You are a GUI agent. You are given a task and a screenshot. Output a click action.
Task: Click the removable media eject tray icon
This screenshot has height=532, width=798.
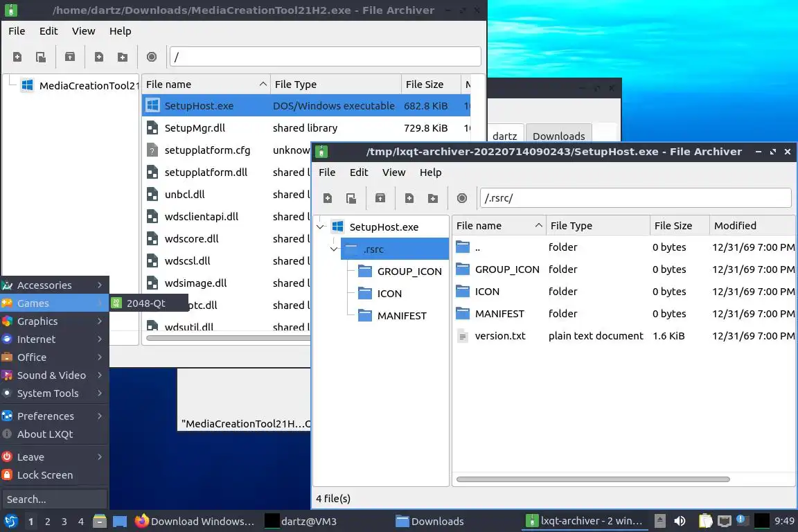pyautogui.click(x=659, y=521)
